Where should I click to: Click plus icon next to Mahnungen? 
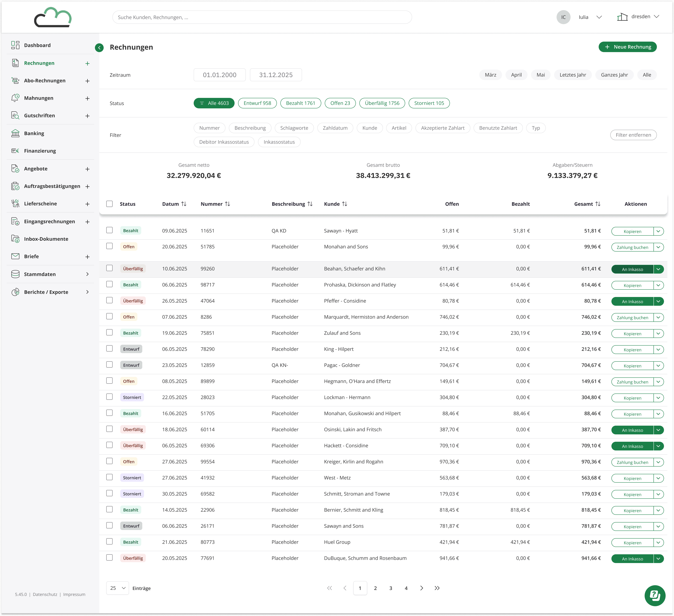coord(88,98)
